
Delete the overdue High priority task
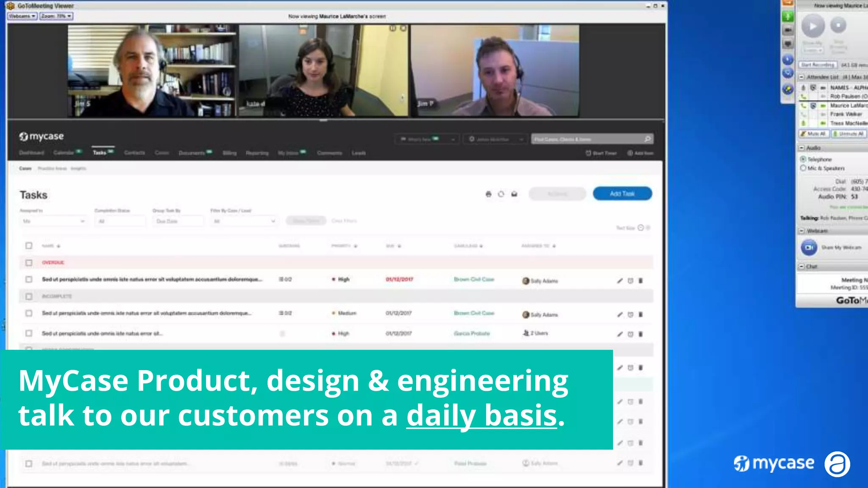point(640,280)
